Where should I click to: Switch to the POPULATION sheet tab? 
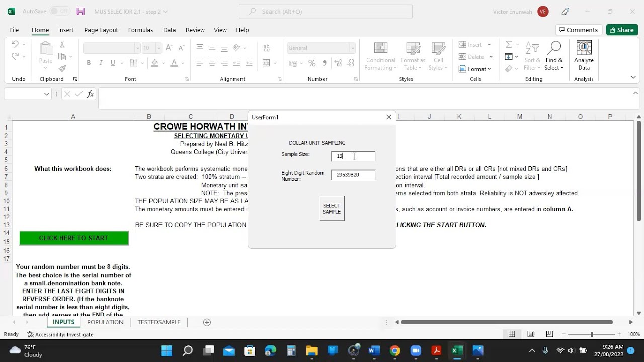[105, 322]
